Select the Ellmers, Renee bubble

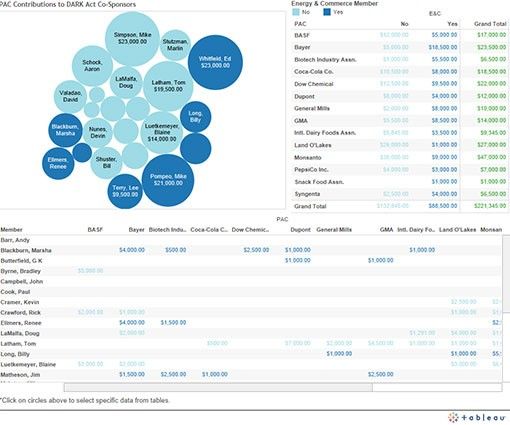(58, 163)
